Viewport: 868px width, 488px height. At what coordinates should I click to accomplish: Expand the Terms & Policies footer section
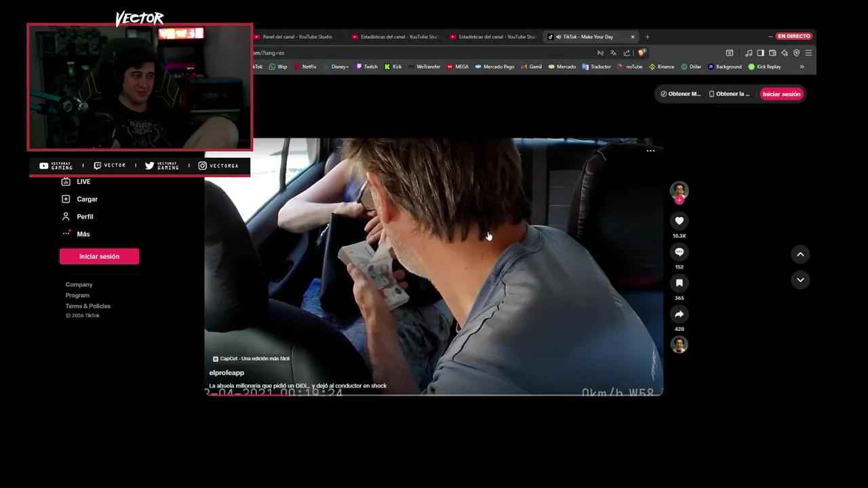pyautogui.click(x=87, y=306)
